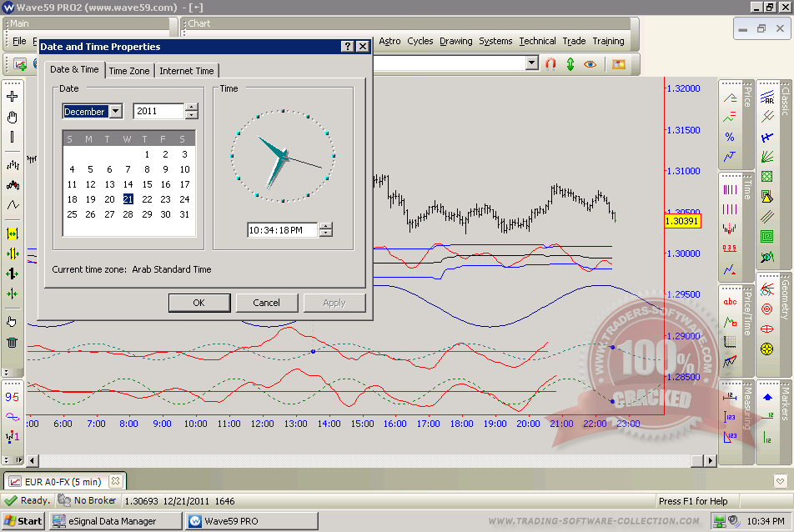Select the crosshair cursor tool
The image size is (794, 532).
(x=13, y=96)
